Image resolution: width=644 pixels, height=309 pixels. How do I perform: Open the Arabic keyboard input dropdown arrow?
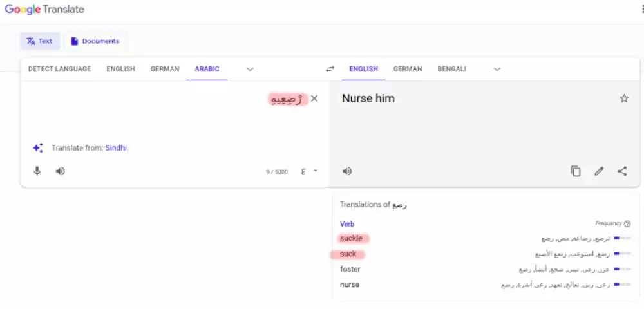point(316,171)
